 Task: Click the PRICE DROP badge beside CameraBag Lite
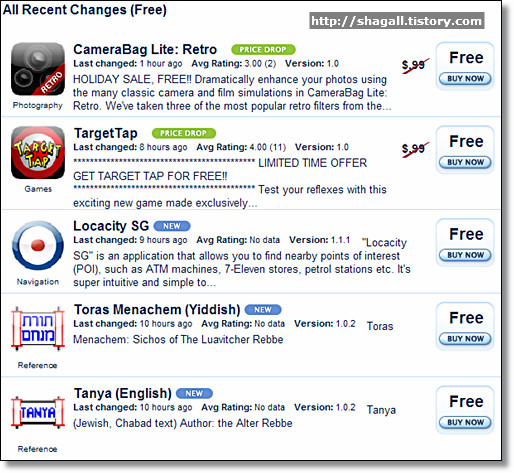pos(263,50)
